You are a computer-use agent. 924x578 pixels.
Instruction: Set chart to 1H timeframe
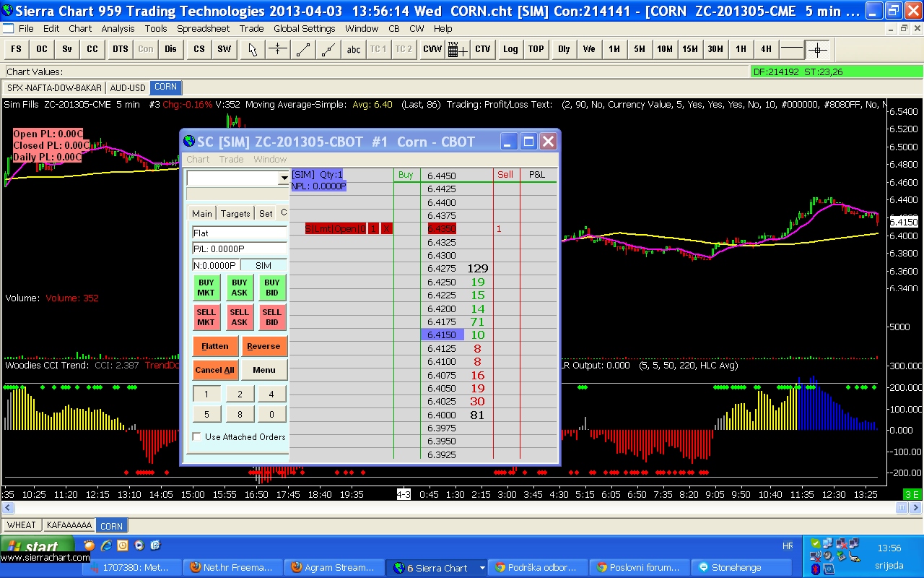point(741,49)
